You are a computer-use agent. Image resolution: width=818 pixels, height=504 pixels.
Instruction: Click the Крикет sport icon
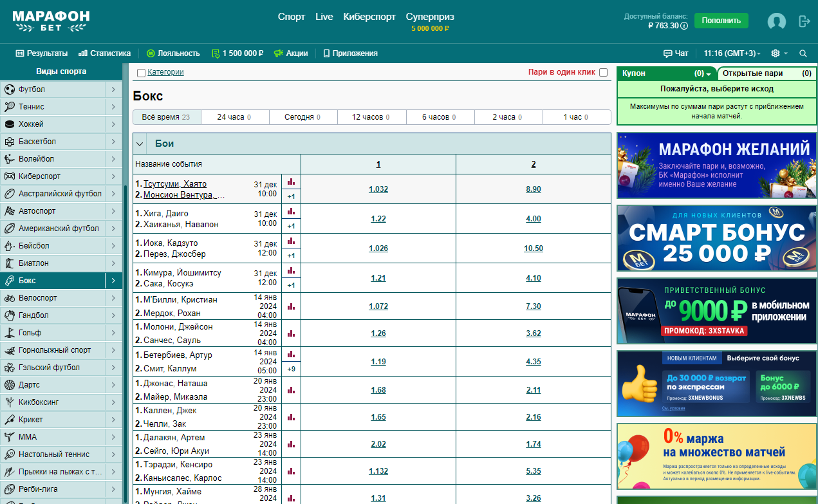[10, 420]
